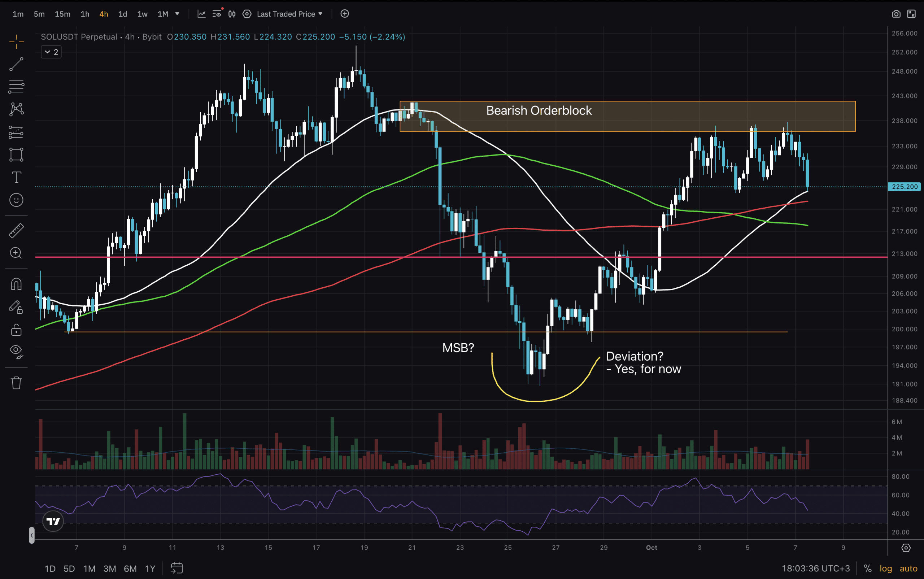Select the 3M date range
Viewport: 924px width, 579px height.
coord(109,569)
